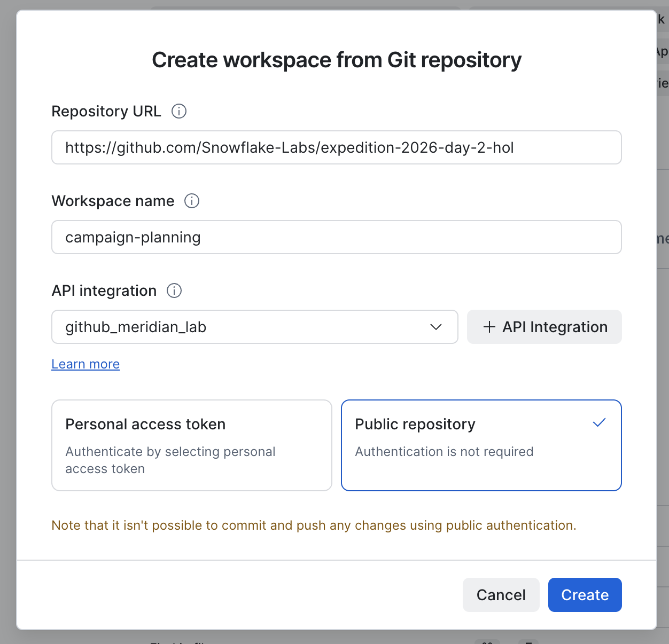Click the Workspace name input field

(337, 237)
